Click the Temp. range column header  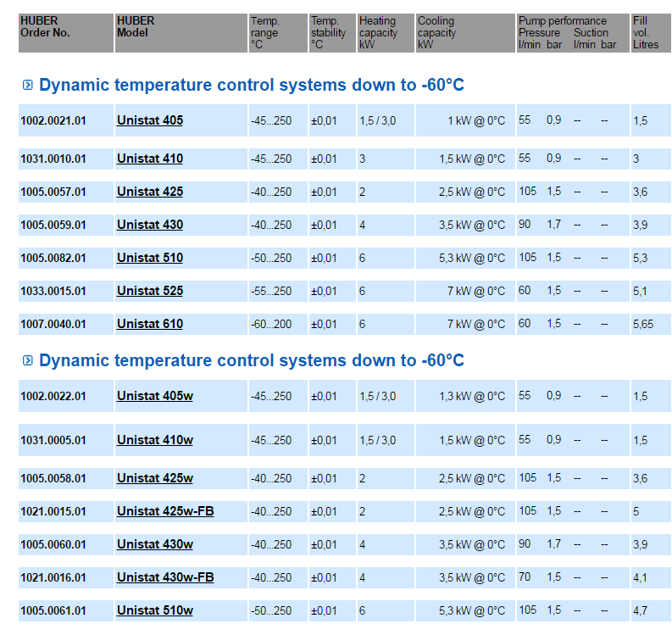278,33
